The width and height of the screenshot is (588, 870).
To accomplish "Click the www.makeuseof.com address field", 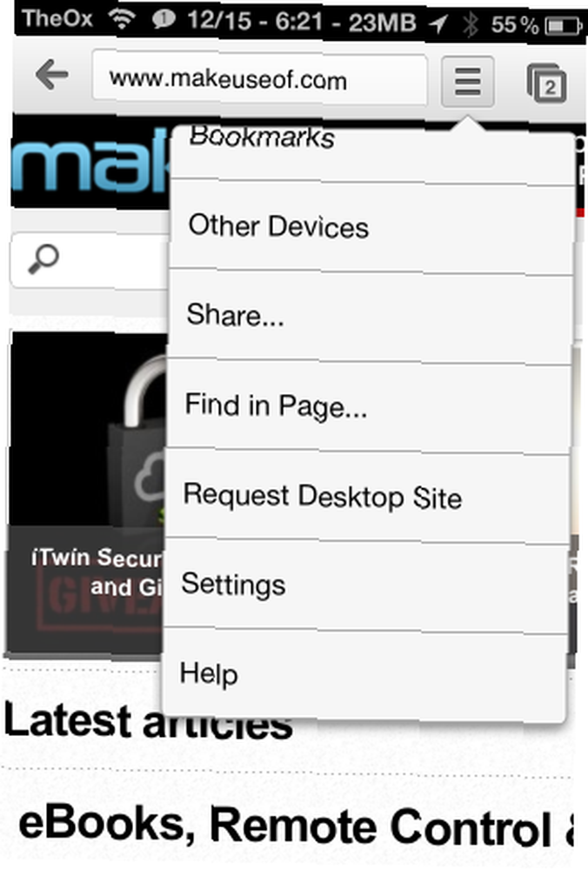I will coord(259,79).
